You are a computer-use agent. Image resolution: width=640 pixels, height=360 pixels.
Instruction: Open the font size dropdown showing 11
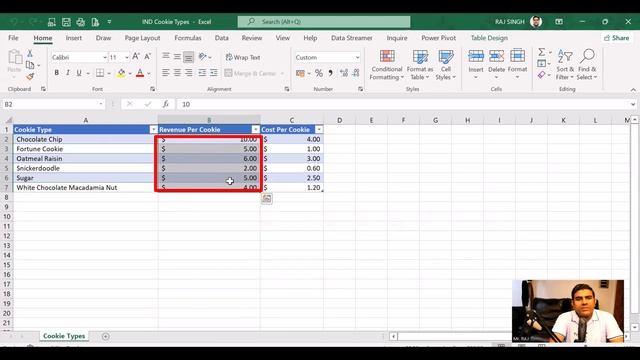[127, 58]
